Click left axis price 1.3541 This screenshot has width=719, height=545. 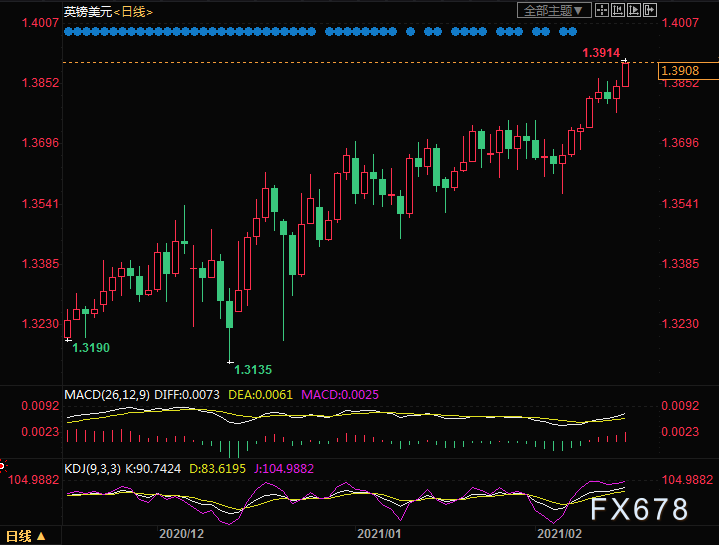point(40,203)
